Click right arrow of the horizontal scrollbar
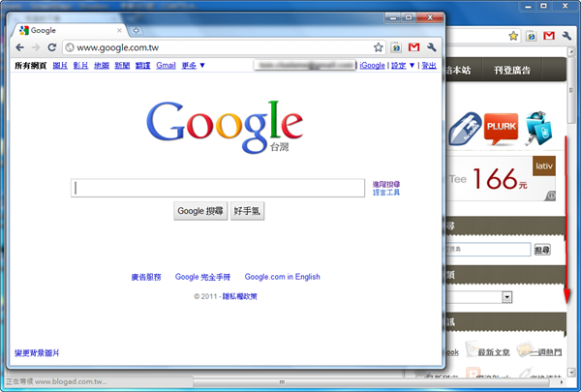 562,382
